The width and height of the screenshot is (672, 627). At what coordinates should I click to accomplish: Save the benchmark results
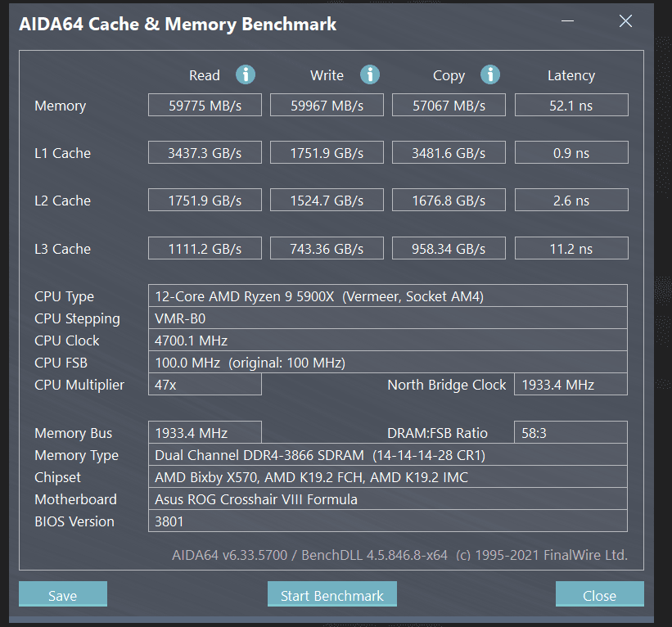[x=63, y=594]
